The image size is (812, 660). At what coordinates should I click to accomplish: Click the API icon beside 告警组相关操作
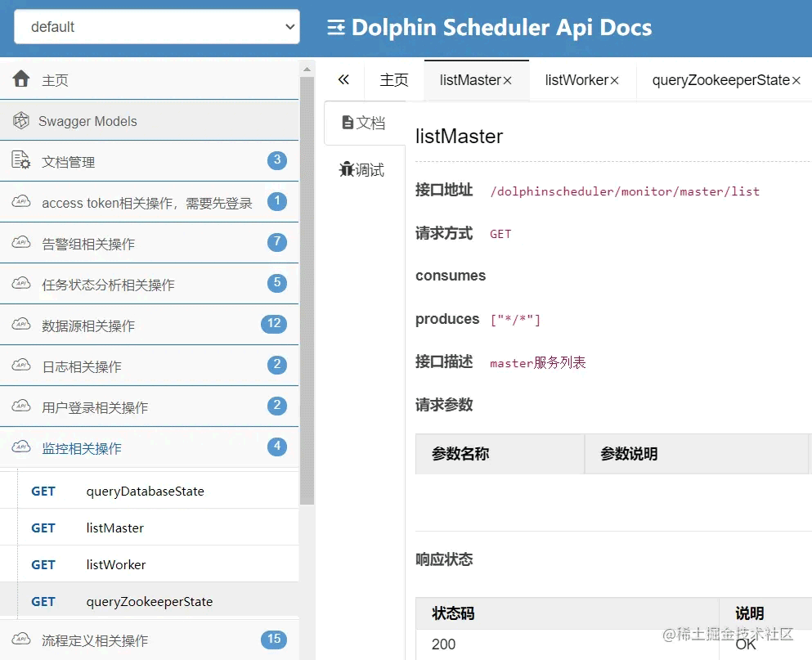tap(22, 243)
